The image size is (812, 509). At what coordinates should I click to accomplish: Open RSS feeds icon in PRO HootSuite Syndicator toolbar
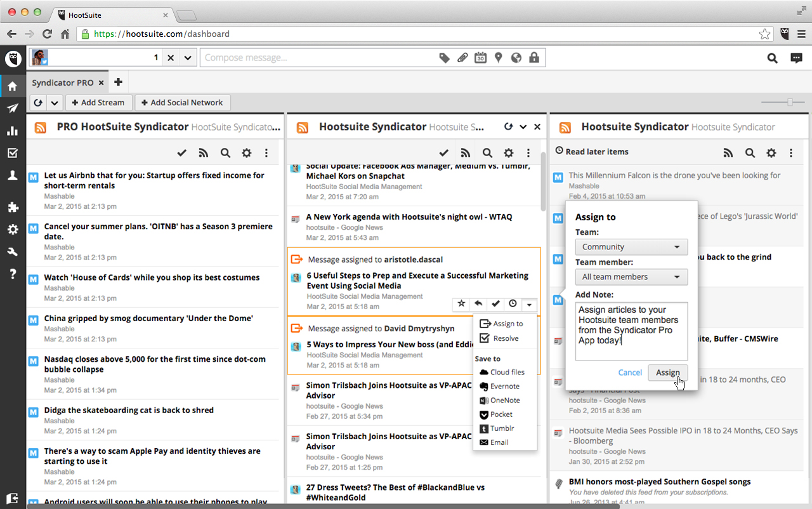click(204, 153)
